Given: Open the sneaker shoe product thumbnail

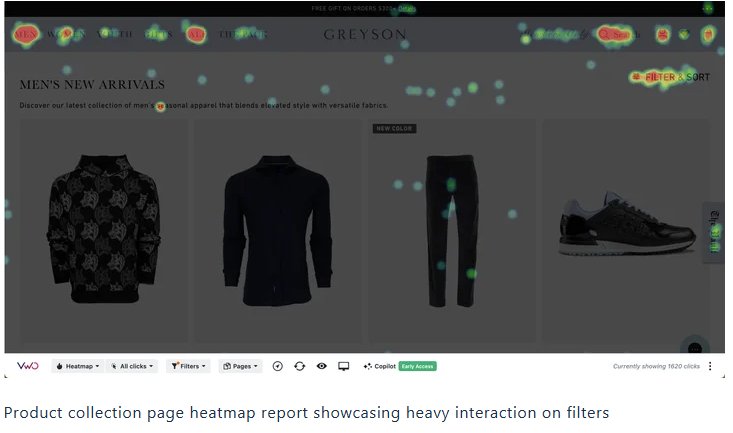Looking at the screenshot, I should [x=627, y=223].
